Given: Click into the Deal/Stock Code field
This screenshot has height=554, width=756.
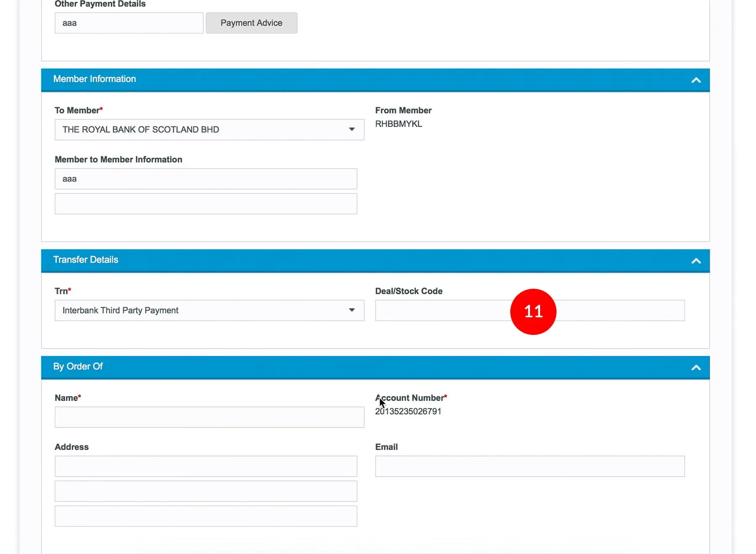Looking at the screenshot, I should (x=441, y=311).
